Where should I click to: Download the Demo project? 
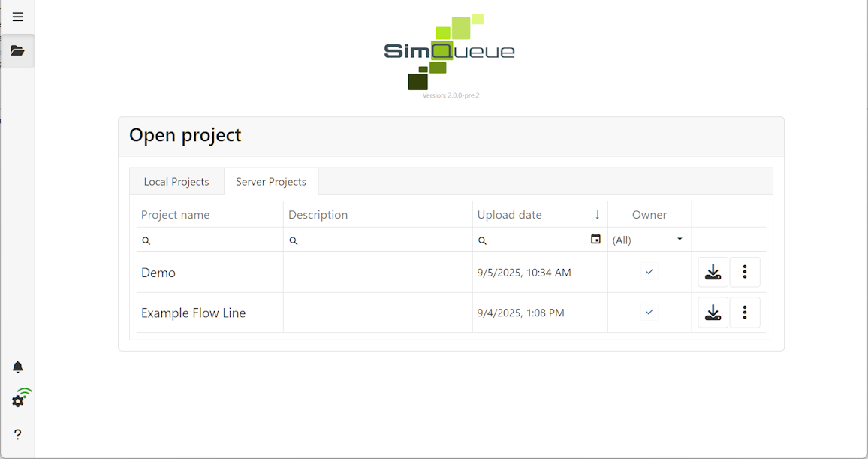point(713,272)
